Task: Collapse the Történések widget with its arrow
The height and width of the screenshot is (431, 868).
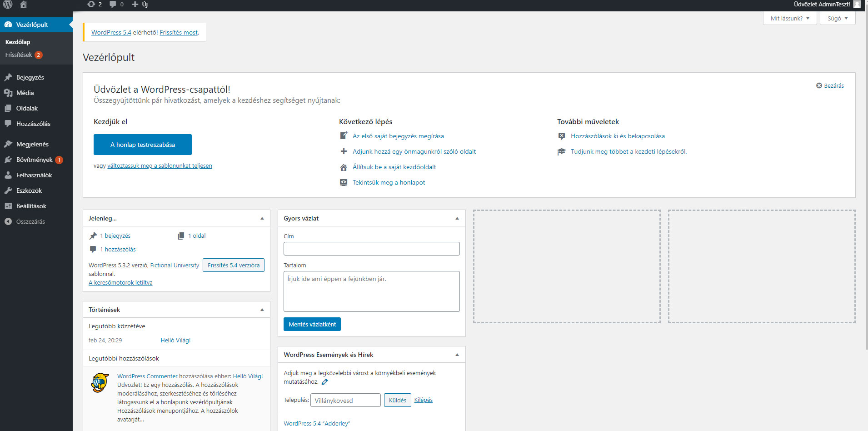Action: (262, 310)
